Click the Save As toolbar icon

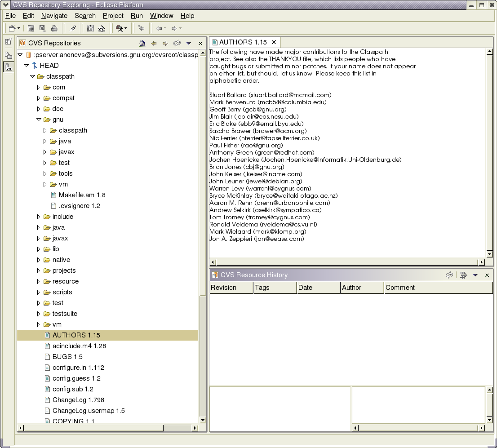pyautogui.click(x=43, y=28)
